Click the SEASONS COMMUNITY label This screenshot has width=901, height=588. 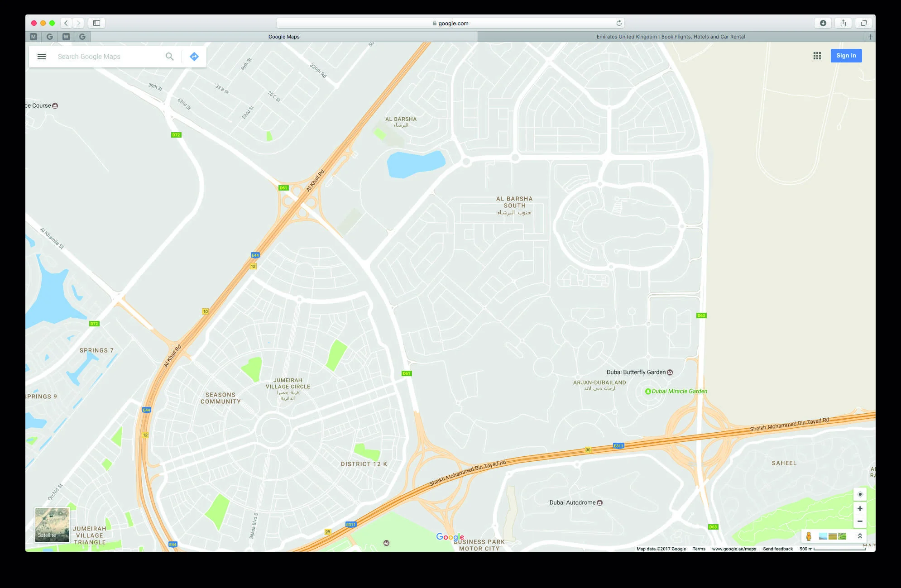(220, 398)
